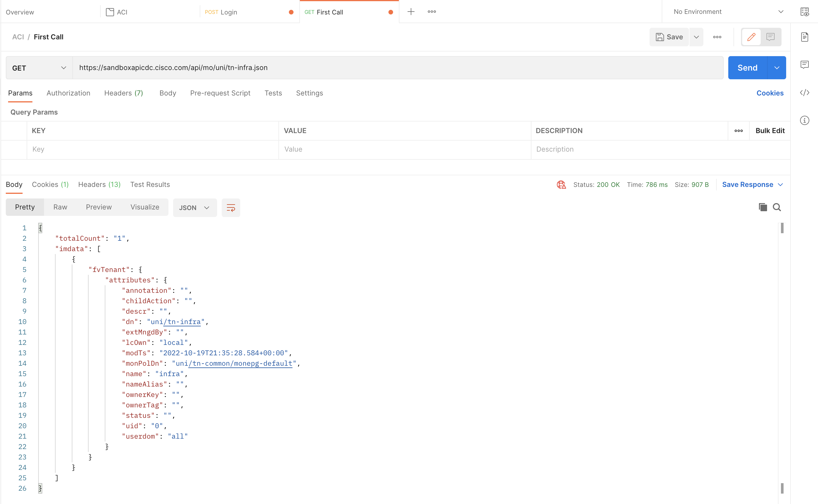
Task: Open the GET method dropdown
Action: point(39,68)
